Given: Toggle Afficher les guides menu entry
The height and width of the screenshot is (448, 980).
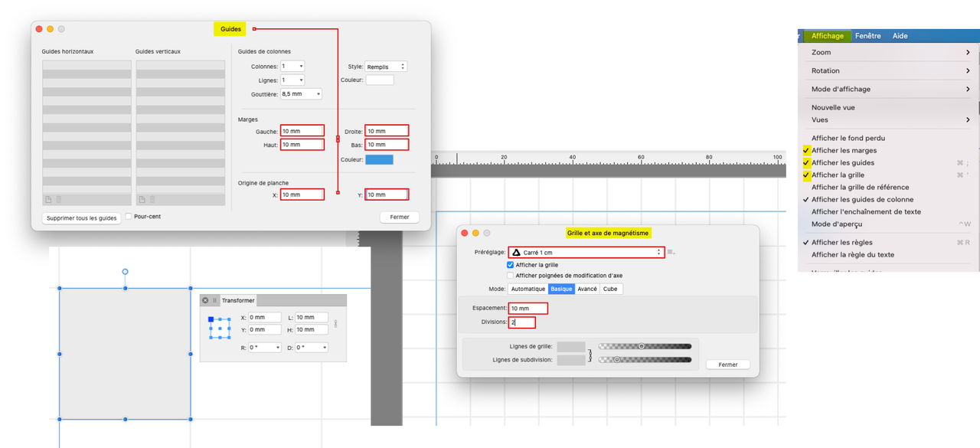Looking at the screenshot, I should point(842,162).
